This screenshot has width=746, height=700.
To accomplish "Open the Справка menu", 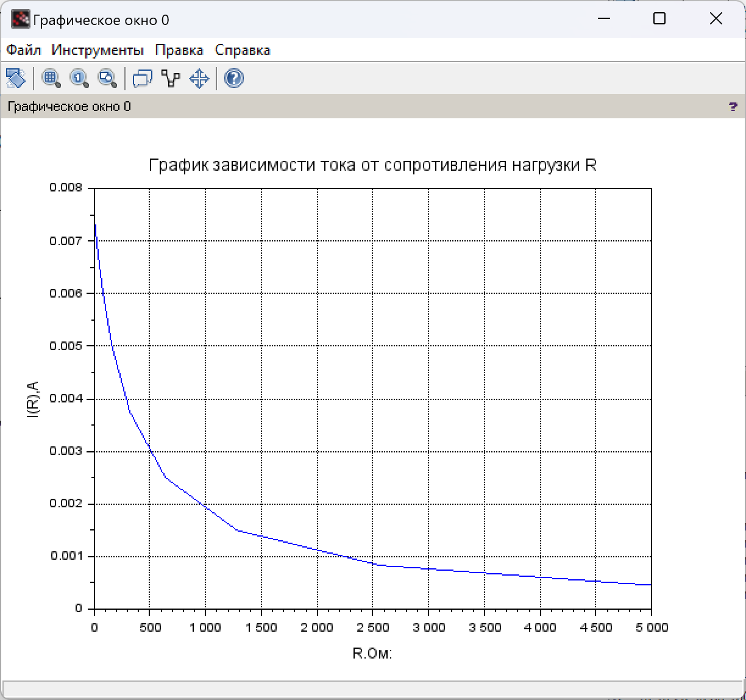I will click(243, 50).
